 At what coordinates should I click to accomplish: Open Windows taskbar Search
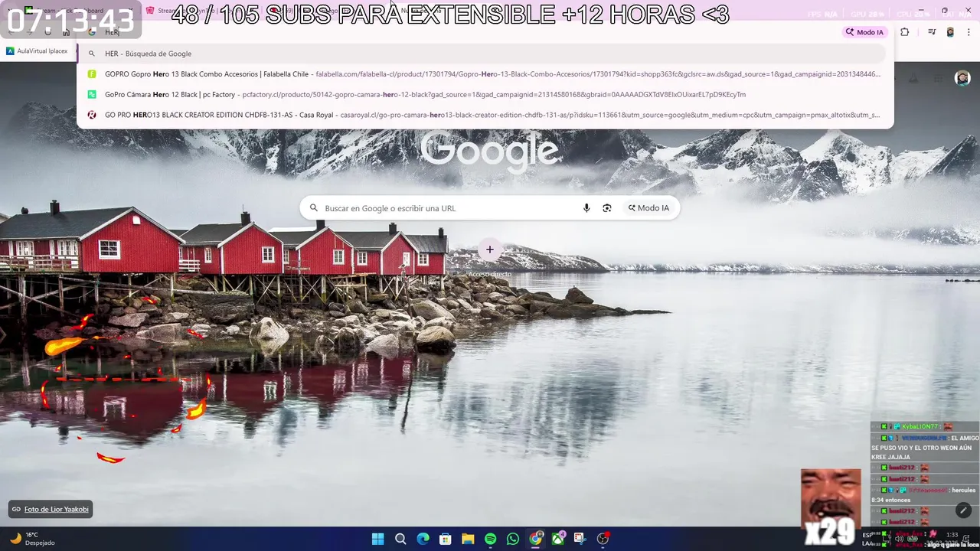tap(400, 539)
